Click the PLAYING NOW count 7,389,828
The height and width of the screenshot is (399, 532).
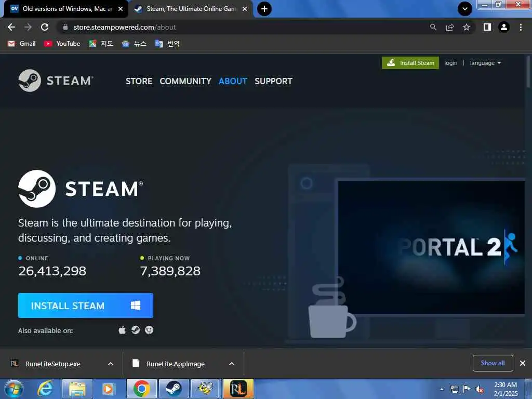[x=170, y=271]
